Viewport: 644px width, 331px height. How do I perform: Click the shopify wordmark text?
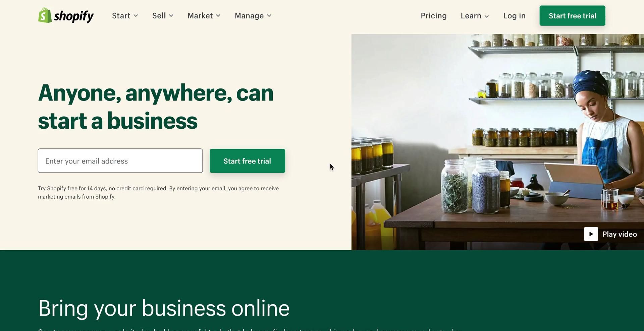[74, 16]
